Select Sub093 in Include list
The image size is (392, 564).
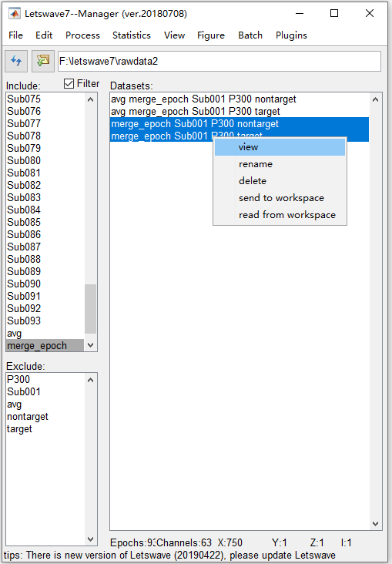point(45,321)
